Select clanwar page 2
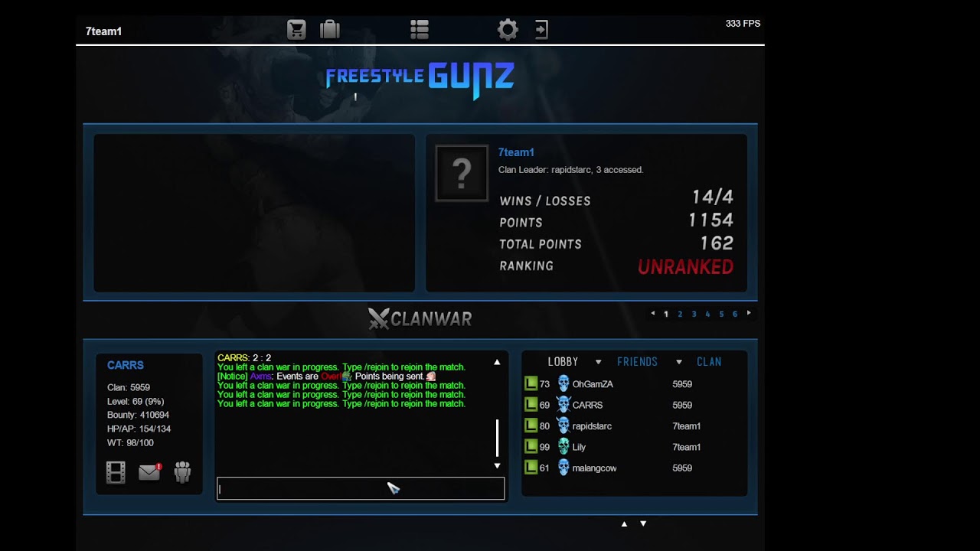This screenshot has width=980, height=551. pos(680,314)
